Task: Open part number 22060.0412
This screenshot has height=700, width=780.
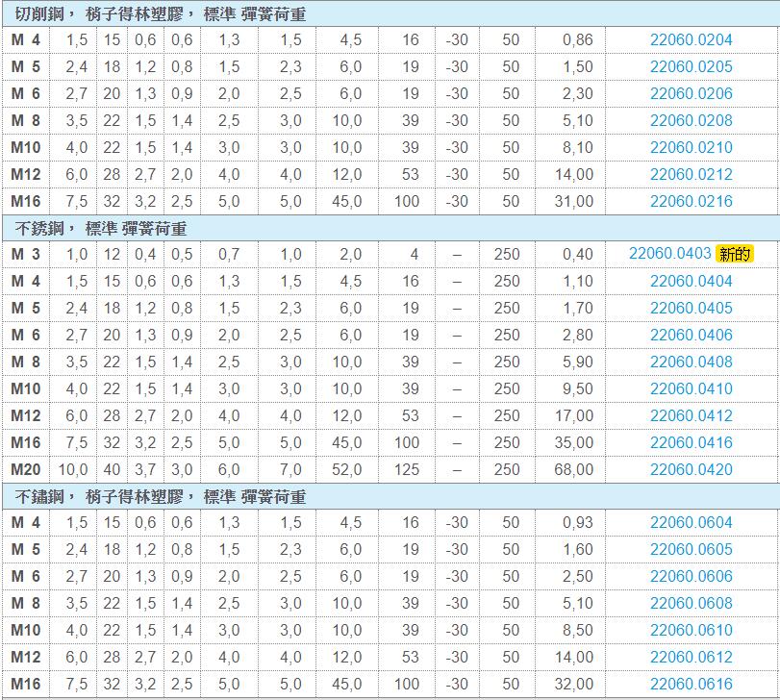Action: (x=691, y=416)
